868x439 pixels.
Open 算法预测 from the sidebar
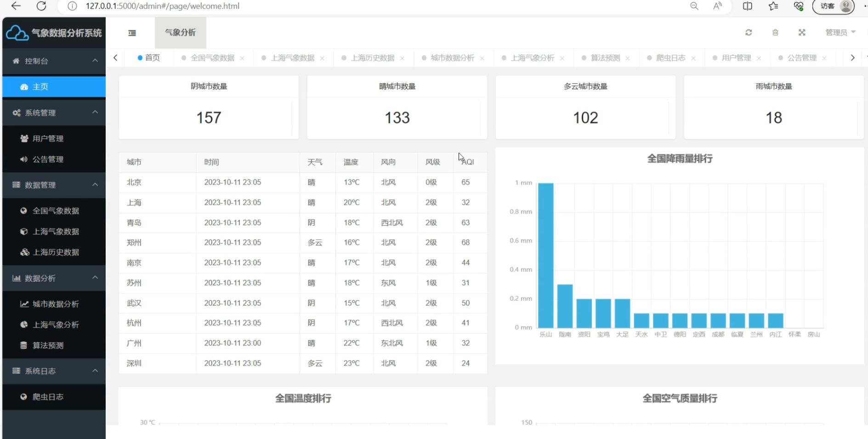point(54,345)
